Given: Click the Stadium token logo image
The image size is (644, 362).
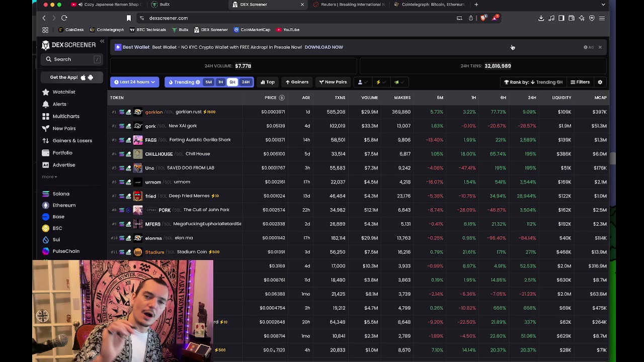Looking at the screenshot, I should (138, 252).
